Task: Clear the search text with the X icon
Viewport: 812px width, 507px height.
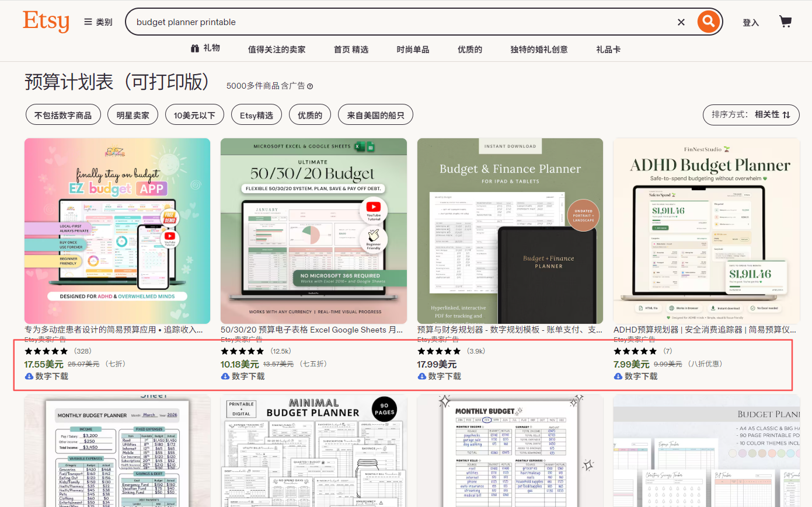Action: point(681,22)
